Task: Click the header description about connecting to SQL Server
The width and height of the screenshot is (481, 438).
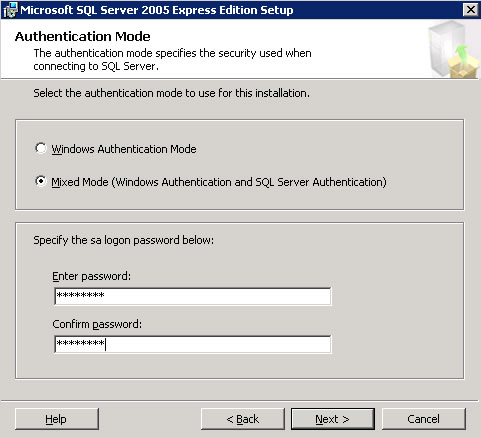Action: [172, 60]
